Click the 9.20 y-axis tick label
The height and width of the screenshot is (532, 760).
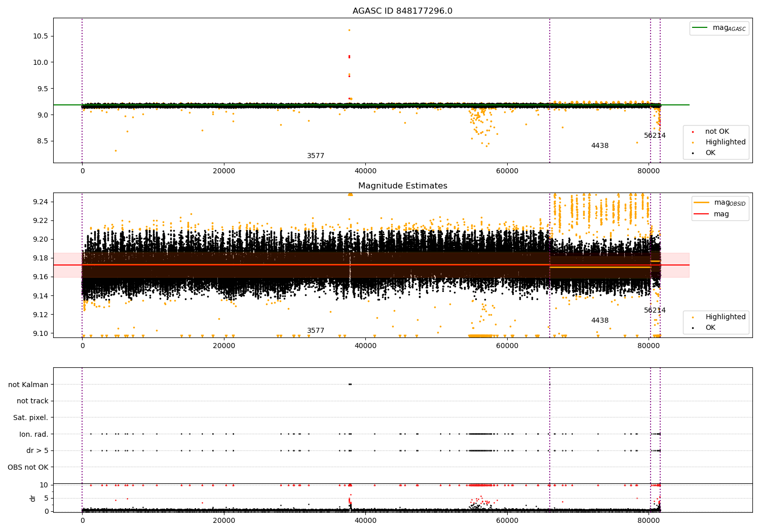(x=41, y=239)
